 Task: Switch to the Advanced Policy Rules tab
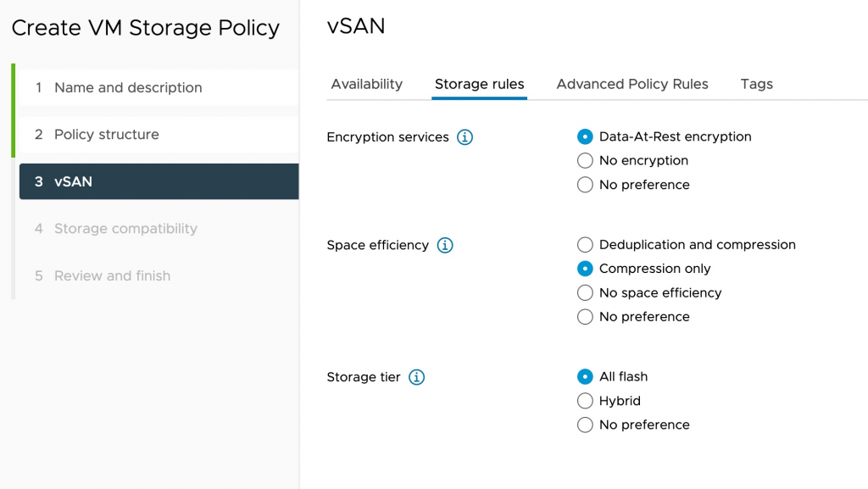point(632,84)
